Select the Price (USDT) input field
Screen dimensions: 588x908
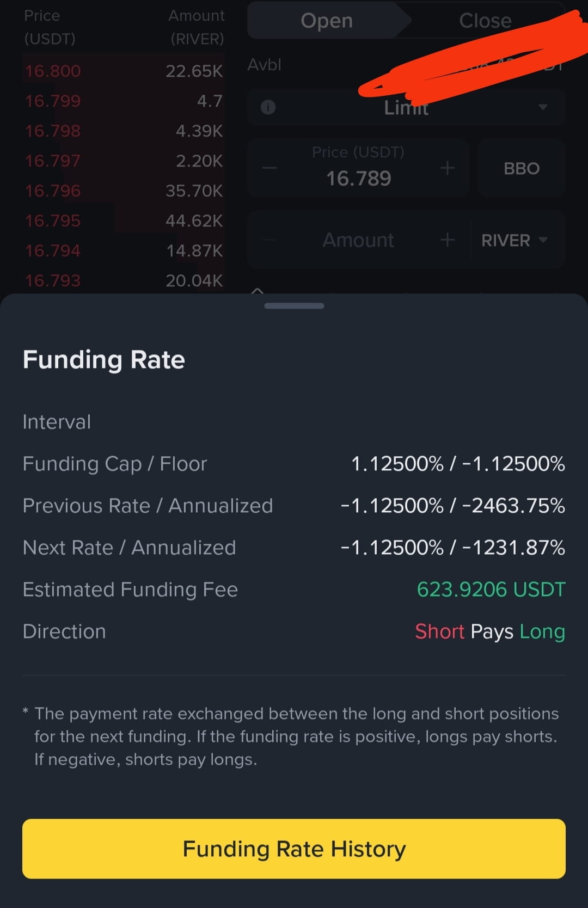[358, 168]
